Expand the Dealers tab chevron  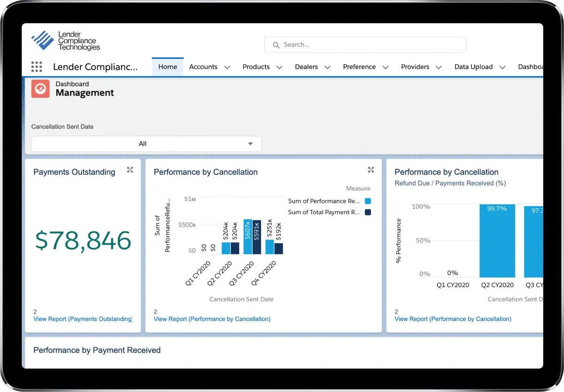click(328, 67)
